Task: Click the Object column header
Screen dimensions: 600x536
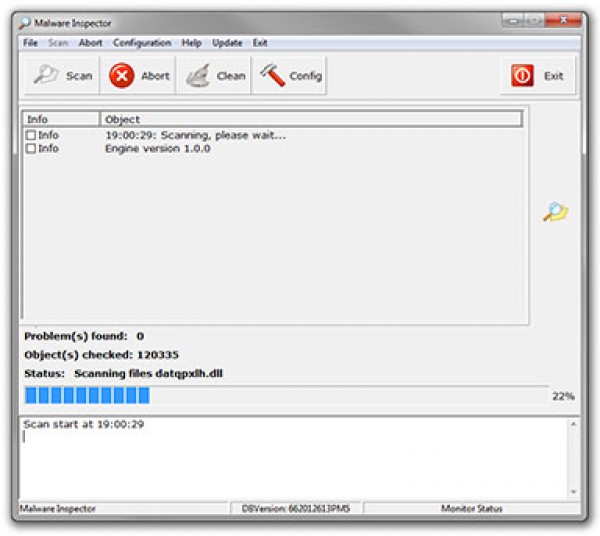Action: pos(311,119)
